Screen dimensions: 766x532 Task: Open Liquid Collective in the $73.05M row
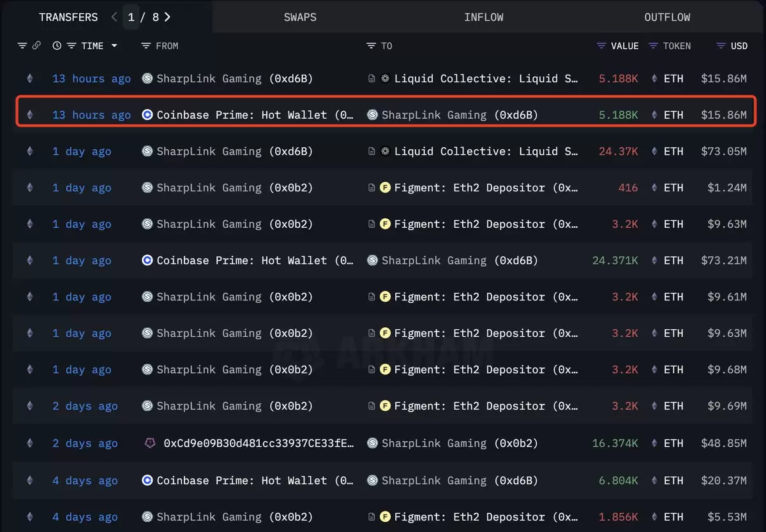(486, 151)
